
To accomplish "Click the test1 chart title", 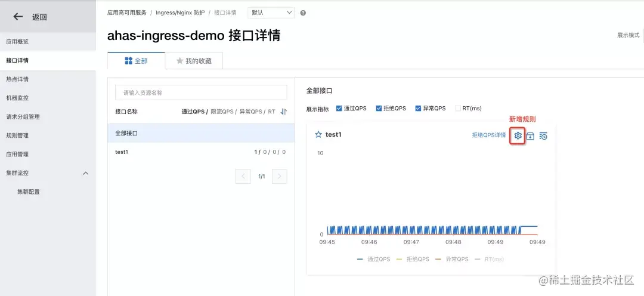I will pyautogui.click(x=333, y=134).
